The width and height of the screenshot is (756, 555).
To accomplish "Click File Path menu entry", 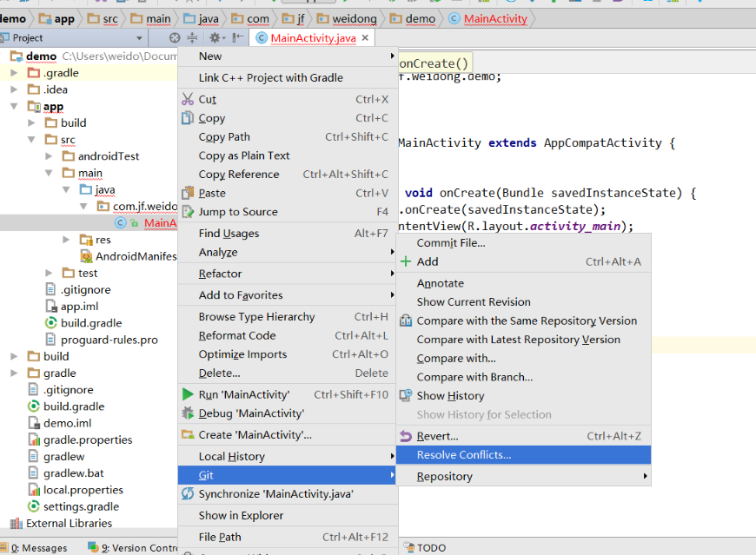I will 288,537.
